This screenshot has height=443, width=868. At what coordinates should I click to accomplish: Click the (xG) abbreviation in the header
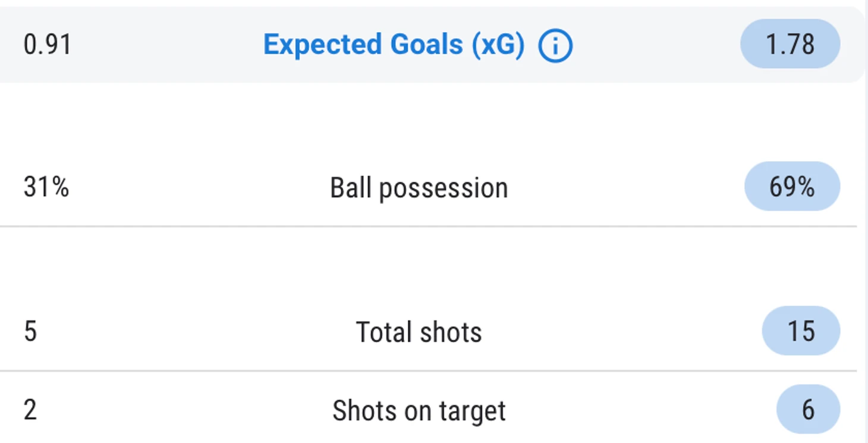pos(498,45)
